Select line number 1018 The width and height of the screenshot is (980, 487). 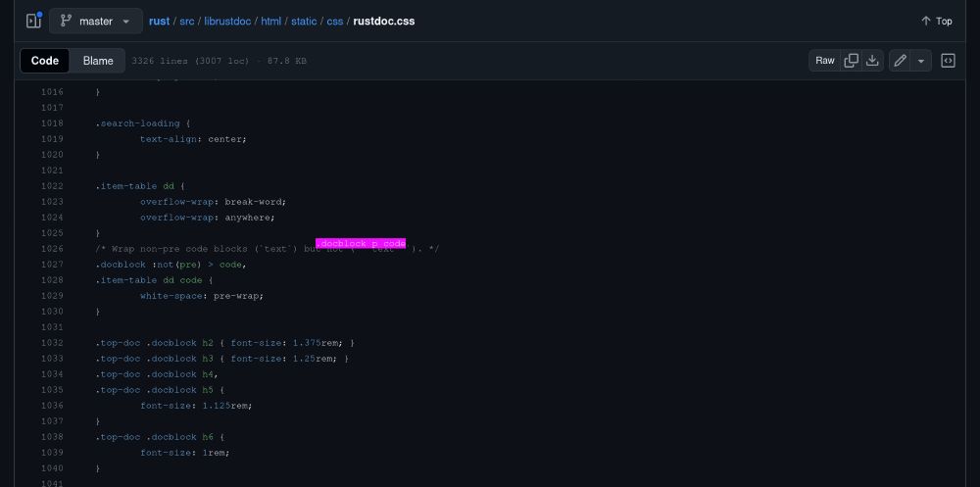click(x=52, y=123)
